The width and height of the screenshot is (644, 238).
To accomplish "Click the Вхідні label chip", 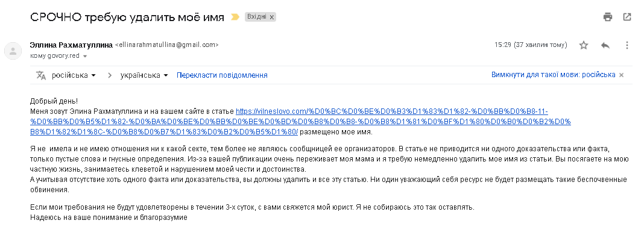I will coord(257,17).
